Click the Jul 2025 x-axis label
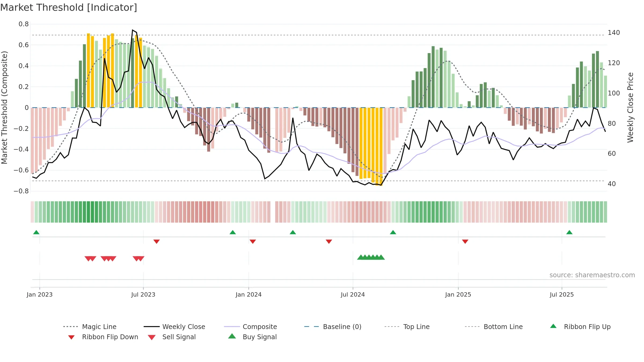The height and width of the screenshot is (362, 644). (562, 295)
